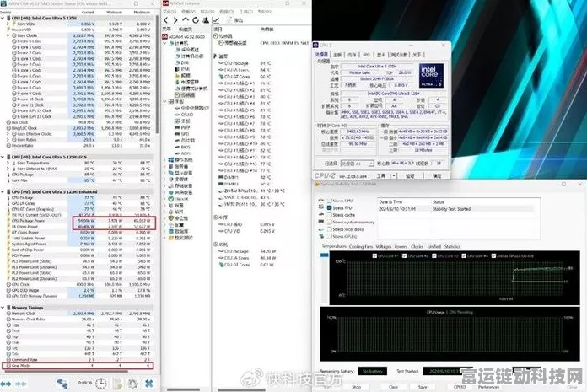Click the CPU Package Power row in HWiNFO

pyautogui.click(x=78, y=221)
